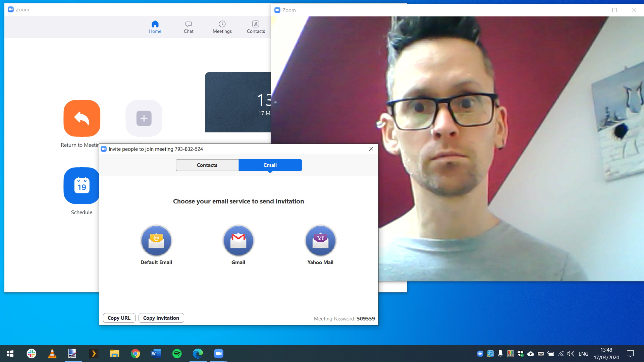Click the invite dialog title with meeting ID
Viewport: 644px width, 362px height.
point(156,149)
